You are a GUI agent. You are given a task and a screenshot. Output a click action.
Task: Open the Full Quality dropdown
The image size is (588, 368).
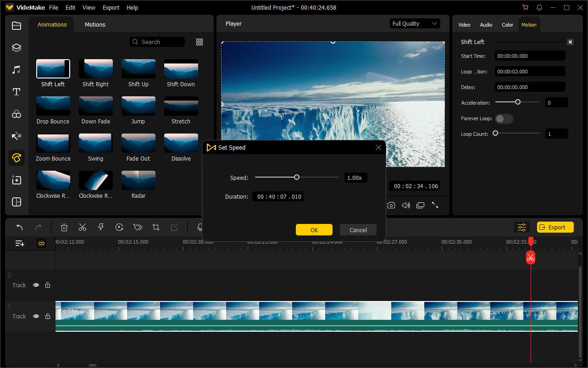414,23
